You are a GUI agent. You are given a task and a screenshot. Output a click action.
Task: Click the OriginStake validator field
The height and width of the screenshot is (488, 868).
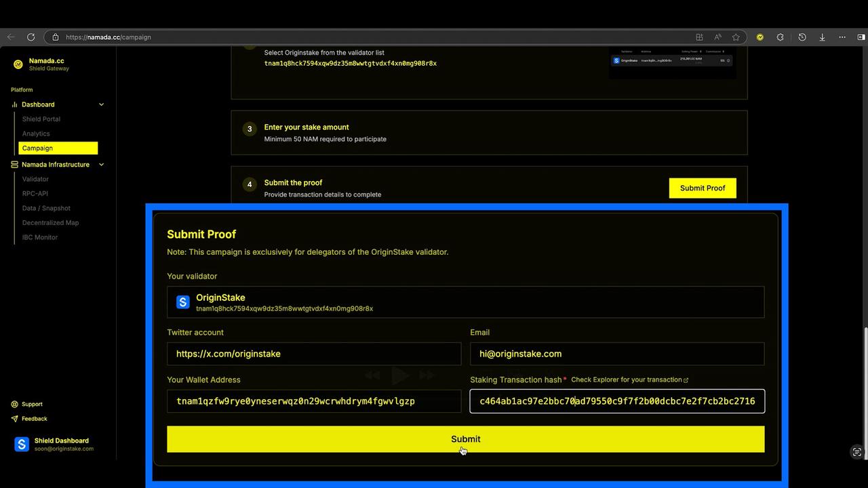click(x=466, y=302)
